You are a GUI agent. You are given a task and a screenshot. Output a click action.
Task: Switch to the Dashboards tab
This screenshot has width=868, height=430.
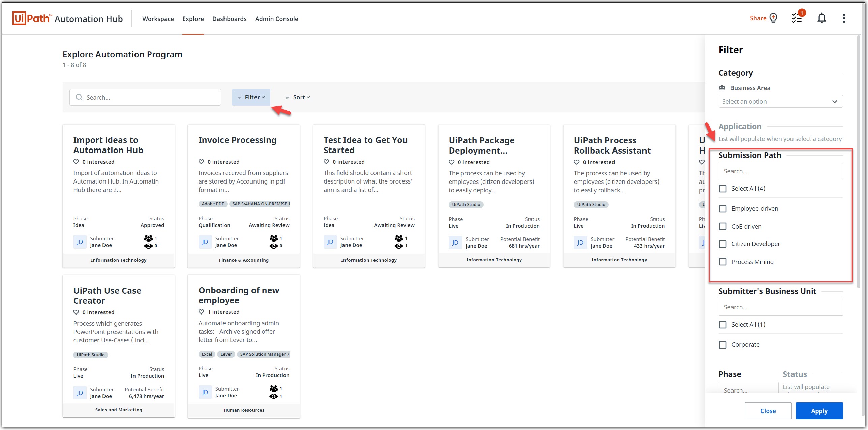[x=229, y=19]
